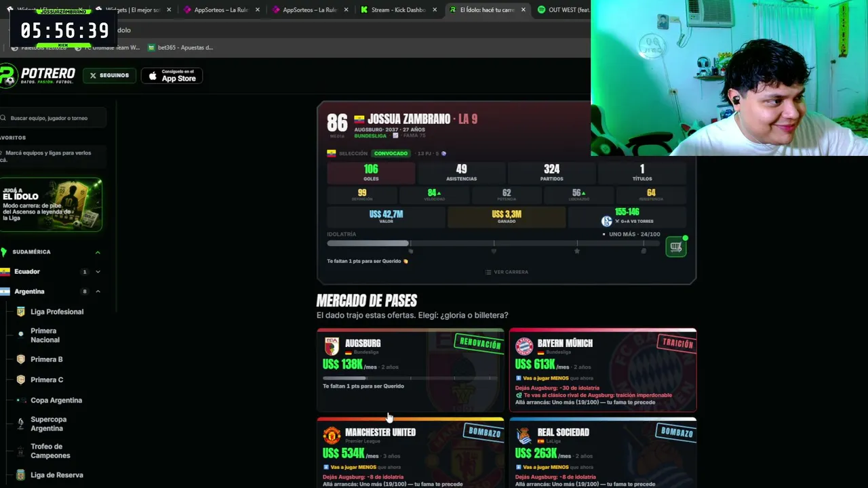The height and width of the screenshot is (488, 868).
Task: Click the 49 Asistencias stat tile
Action: point(461,173)
